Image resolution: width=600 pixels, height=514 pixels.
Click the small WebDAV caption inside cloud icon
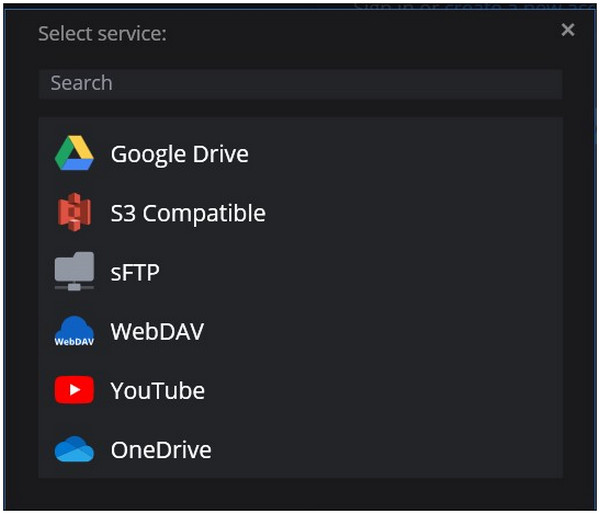[74, 341]
